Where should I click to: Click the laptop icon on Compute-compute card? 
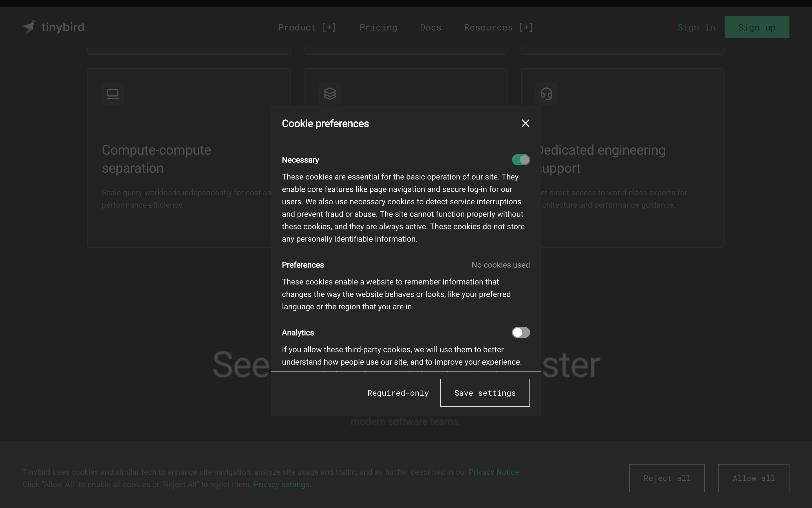[x=113, y=93]
